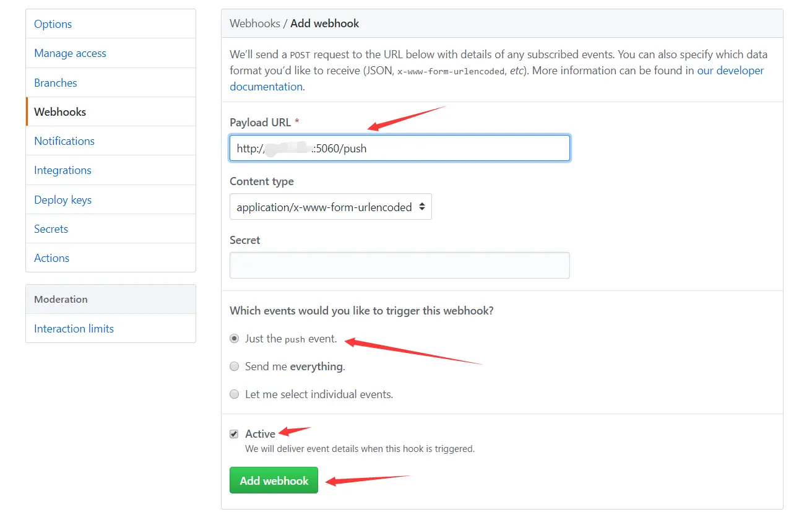This screenshot has height=512, width=812.
Task: Open the Branches settings page
Action: point(56,83)
